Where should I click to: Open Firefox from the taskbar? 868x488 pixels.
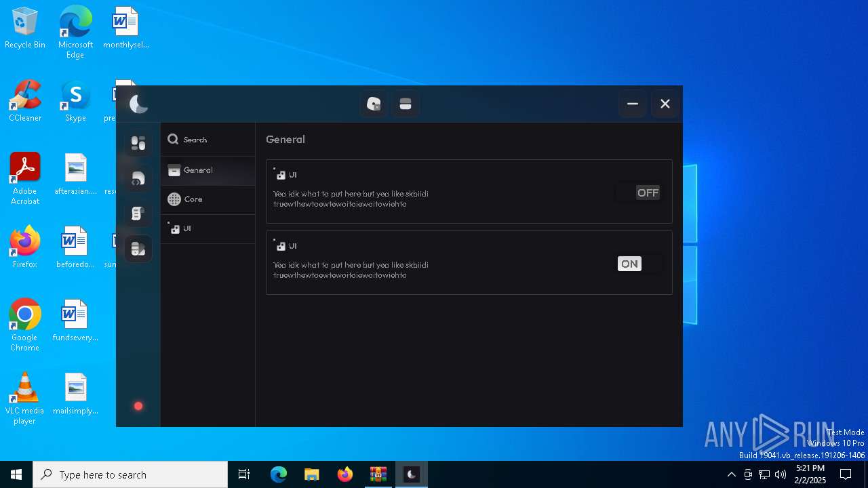click(x=345, y=474)
